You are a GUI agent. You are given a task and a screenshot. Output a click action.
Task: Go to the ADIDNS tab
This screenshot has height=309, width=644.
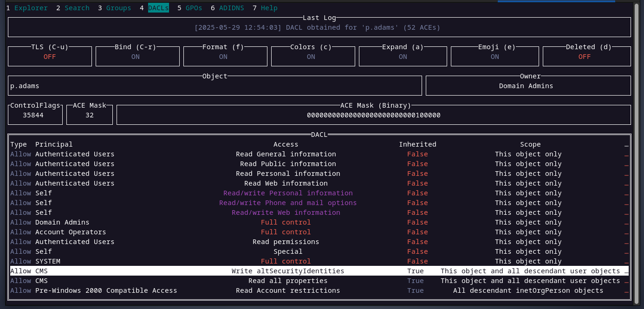tap(231, 8)
